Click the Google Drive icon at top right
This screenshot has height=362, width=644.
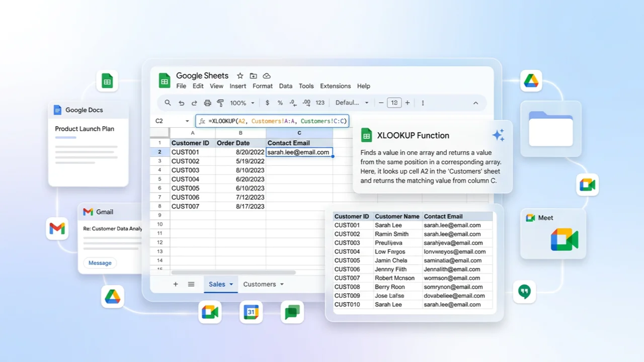pos(531,80)
